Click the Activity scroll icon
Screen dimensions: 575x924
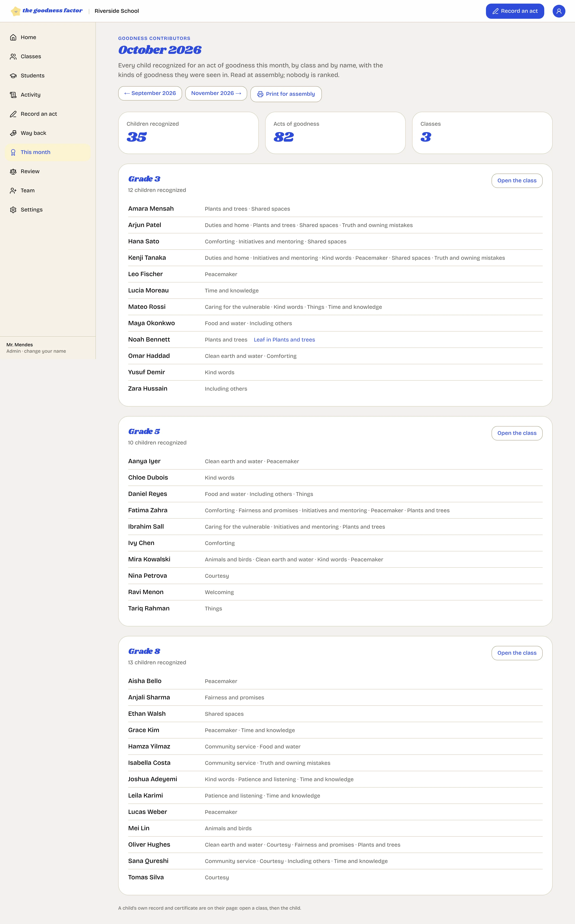tap(13, 95)
